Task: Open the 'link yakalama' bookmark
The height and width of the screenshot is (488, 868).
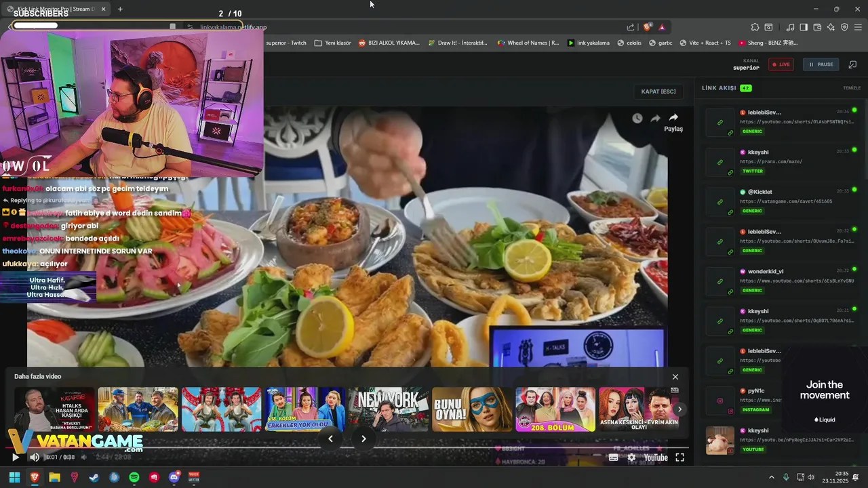Action: click(589, 43)
